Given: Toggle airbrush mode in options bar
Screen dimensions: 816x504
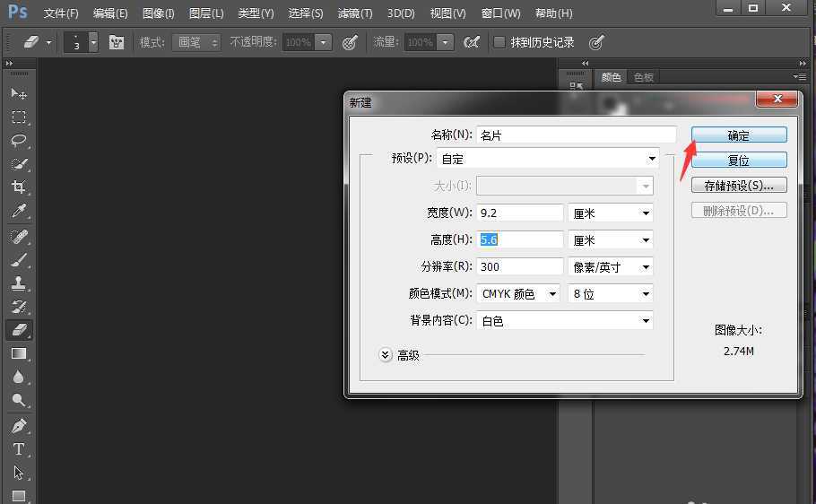Looking at the screenshot, I should (x=471, y=42).
